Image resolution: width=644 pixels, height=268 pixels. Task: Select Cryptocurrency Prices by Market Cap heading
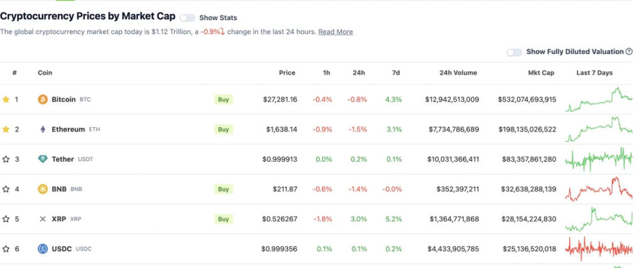pyautogui.click(x=88, y=16)
